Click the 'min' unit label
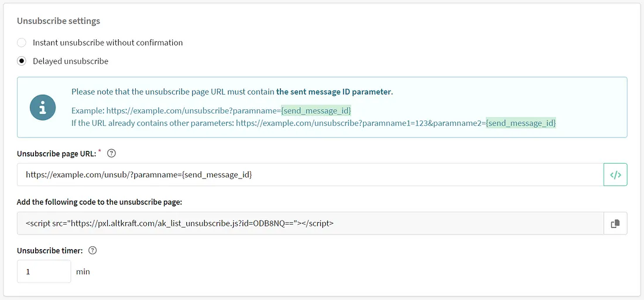The width and height of the screenshot is (644, 300). point(83,272)
